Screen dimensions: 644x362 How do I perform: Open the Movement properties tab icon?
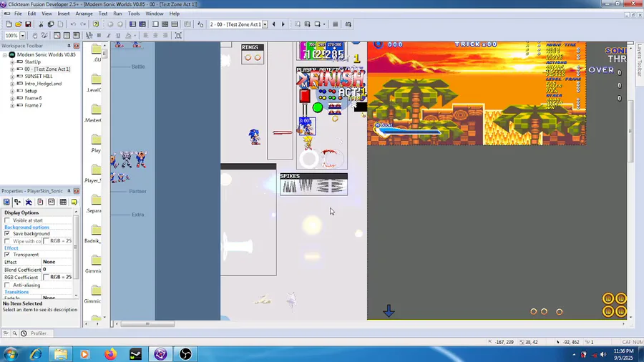(x=29, y=202)
